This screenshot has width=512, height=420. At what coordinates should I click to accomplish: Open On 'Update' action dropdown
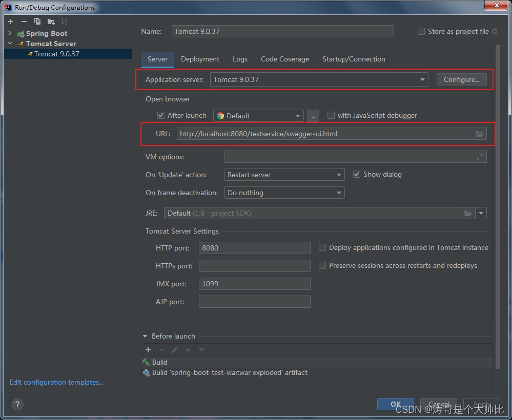coord(284,175)
